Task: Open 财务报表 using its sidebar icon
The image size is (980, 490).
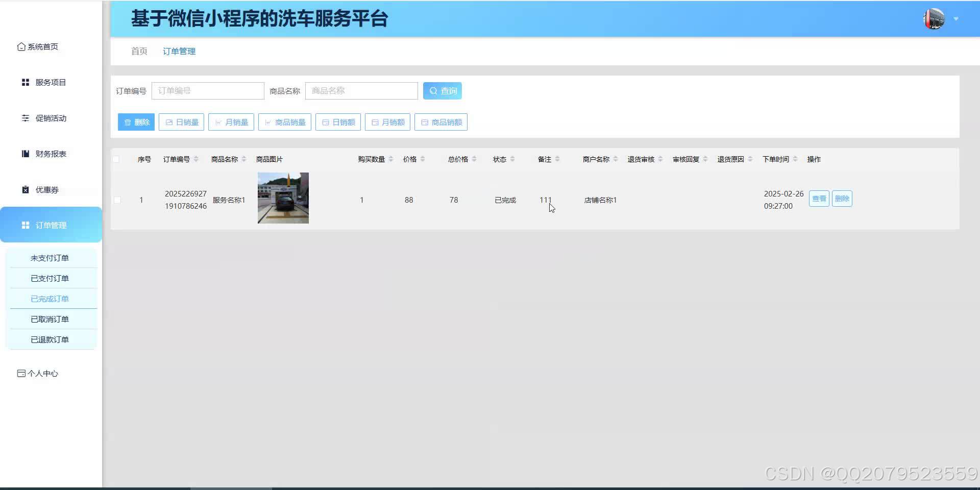Action: pyautogui.click(x=25, y=154)
